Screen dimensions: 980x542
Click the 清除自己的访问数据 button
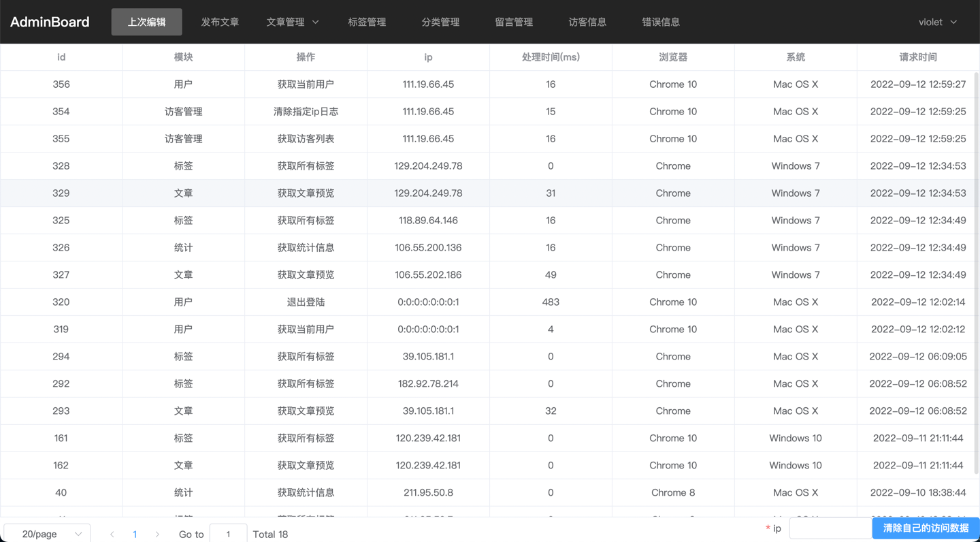pos(926,528)
